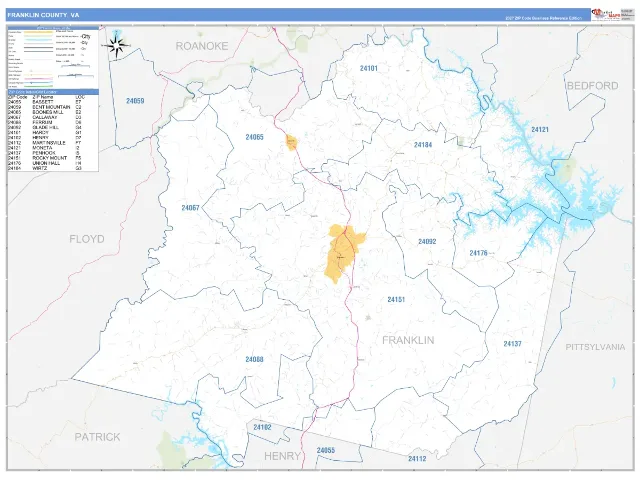Click the MARTINSVILLE row in ZIP index
Screen dimensions: 640x480
tap(45, 143)
